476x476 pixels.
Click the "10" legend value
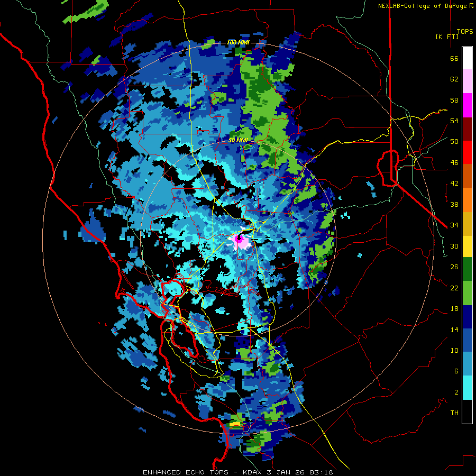coord(454,350)
